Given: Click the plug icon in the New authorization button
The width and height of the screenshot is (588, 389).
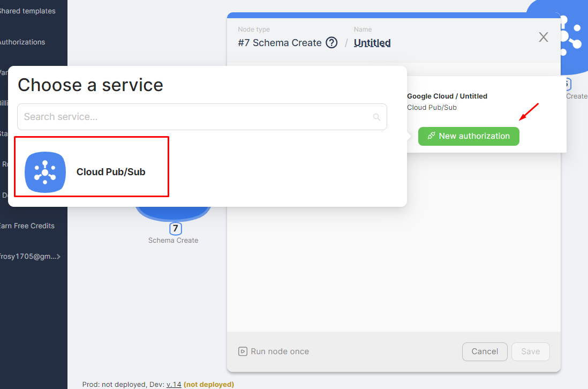Looking at the screenshot, I should click(431, 136).
